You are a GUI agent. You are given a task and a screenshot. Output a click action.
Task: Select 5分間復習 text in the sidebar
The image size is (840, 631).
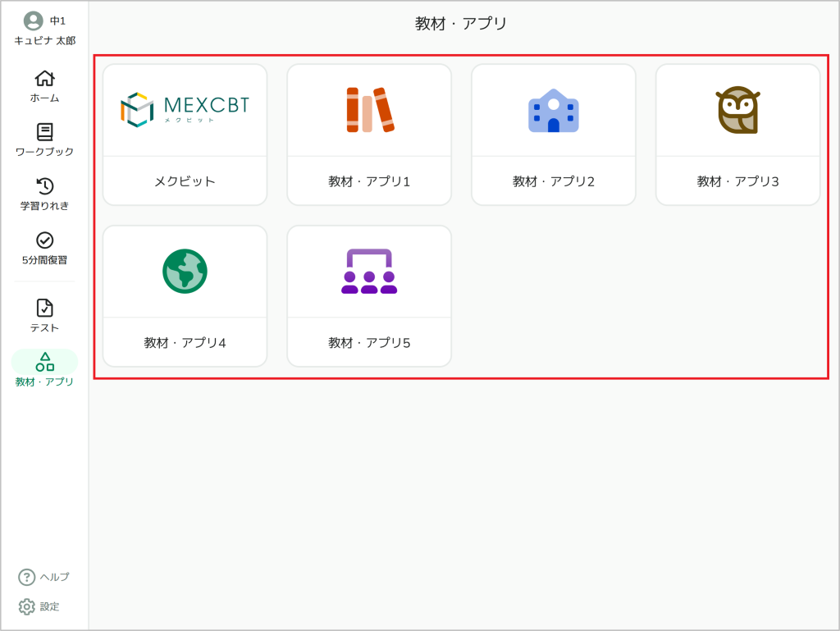click(44, 260)
